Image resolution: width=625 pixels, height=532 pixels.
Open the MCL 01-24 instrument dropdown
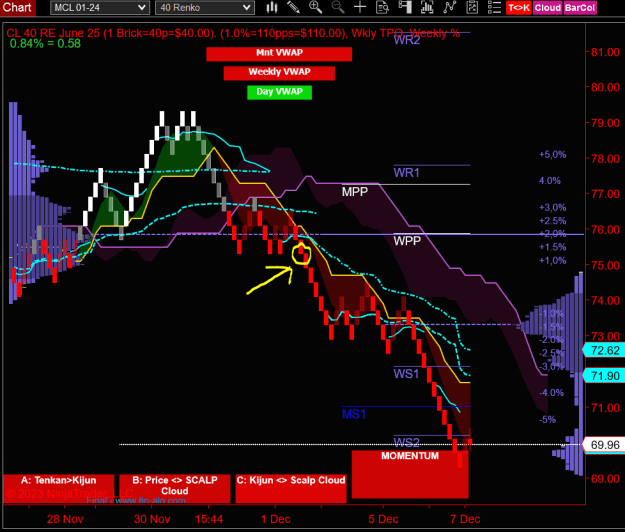(100, 8)
